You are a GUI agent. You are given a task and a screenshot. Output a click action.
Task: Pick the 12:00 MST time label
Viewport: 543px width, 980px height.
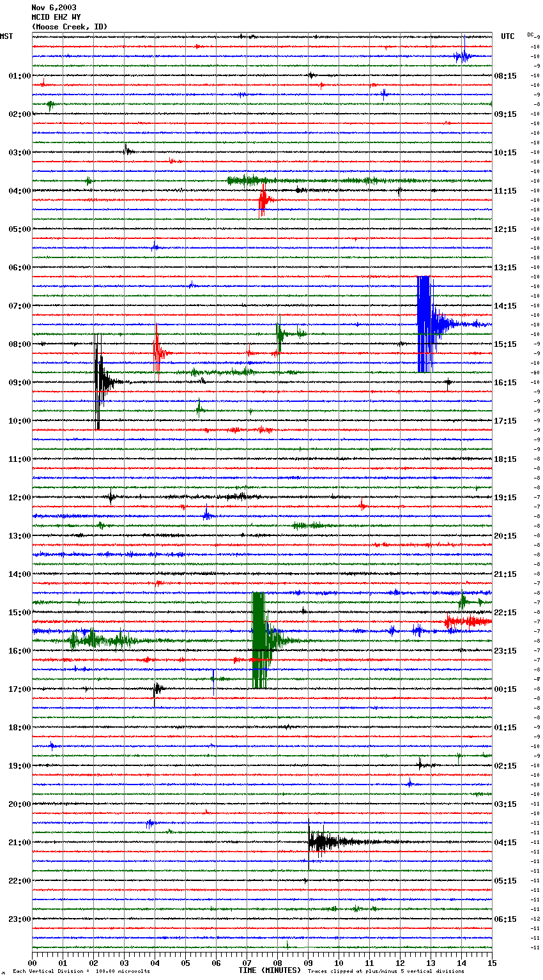pyautogui.click(x=19, y=498)
